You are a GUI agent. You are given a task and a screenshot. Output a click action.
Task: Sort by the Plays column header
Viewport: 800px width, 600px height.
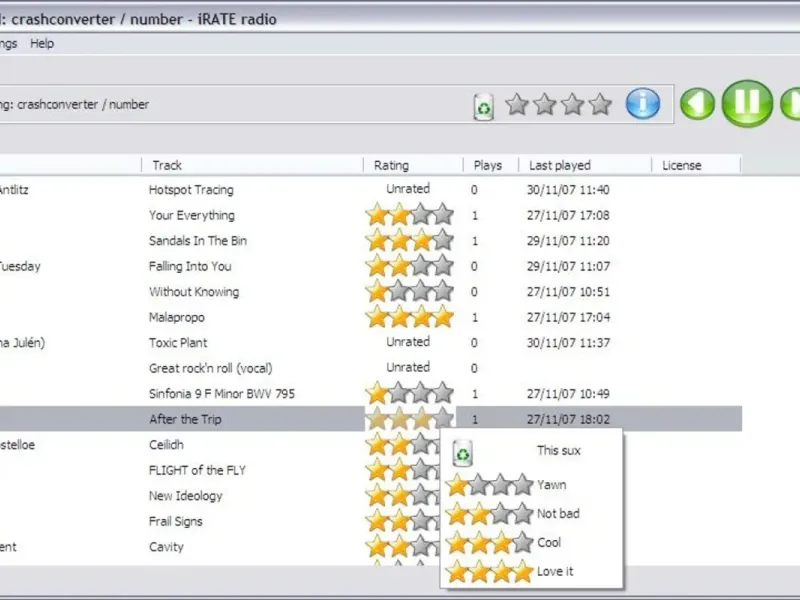coord(491,165)
